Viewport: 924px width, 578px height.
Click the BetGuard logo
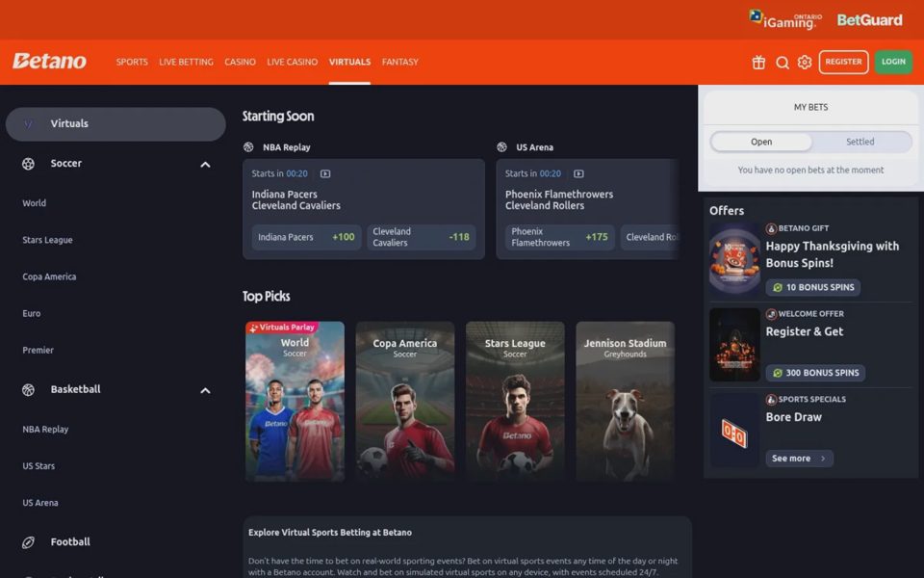pos(869,20)
